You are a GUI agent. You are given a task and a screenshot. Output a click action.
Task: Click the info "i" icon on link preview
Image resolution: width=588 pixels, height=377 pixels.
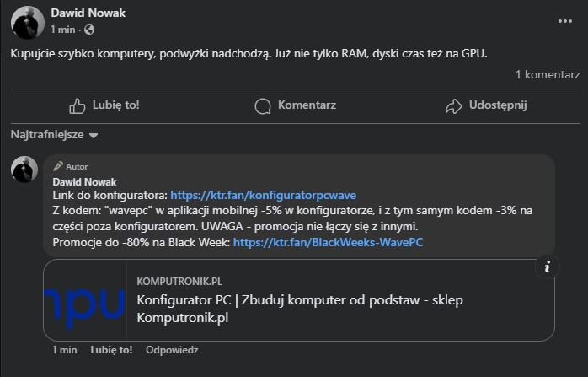(x=548, y=267)
